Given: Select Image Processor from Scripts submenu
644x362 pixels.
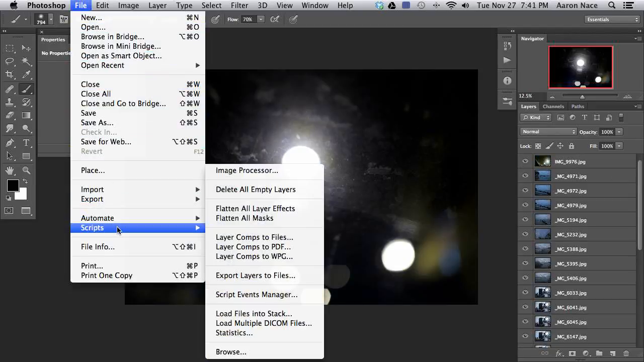Looking at the screenshot, I should [x=247, y=170].
